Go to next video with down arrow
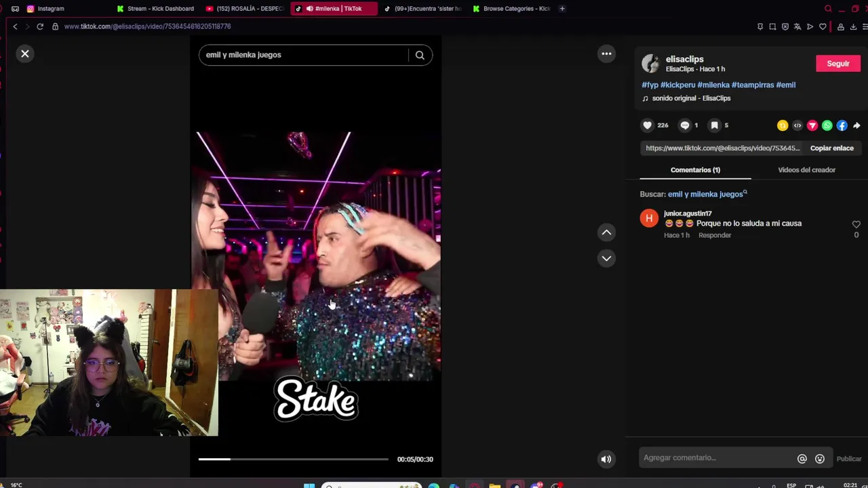Screen dimensions: 868x488 (606, 258)
